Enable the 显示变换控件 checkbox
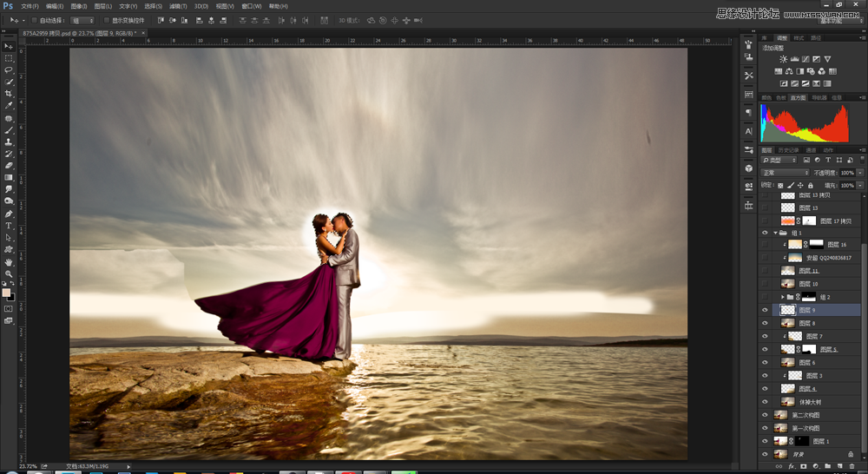 coord(106,21)
